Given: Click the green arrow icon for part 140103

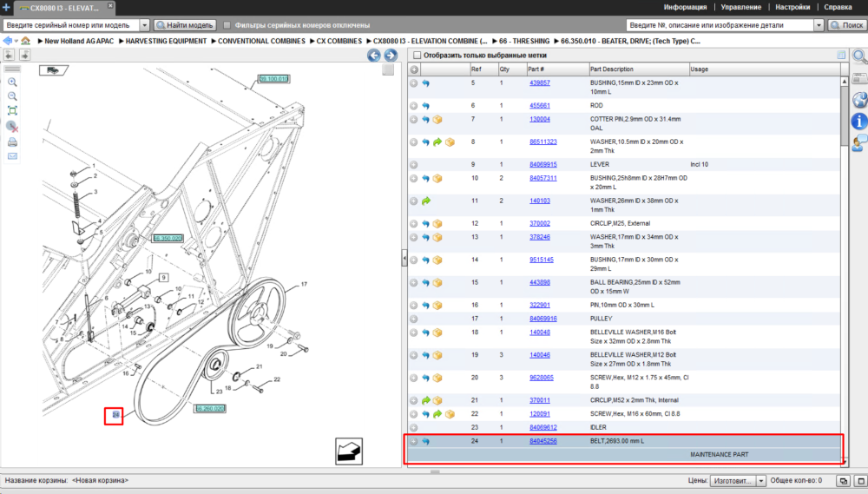Looking at the screenshot, I should click(x=425, y=201).
